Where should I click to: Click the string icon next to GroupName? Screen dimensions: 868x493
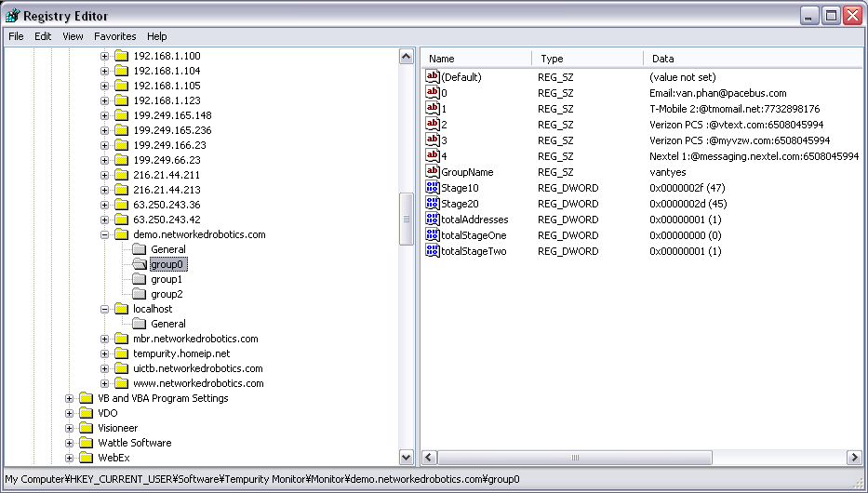433,172
